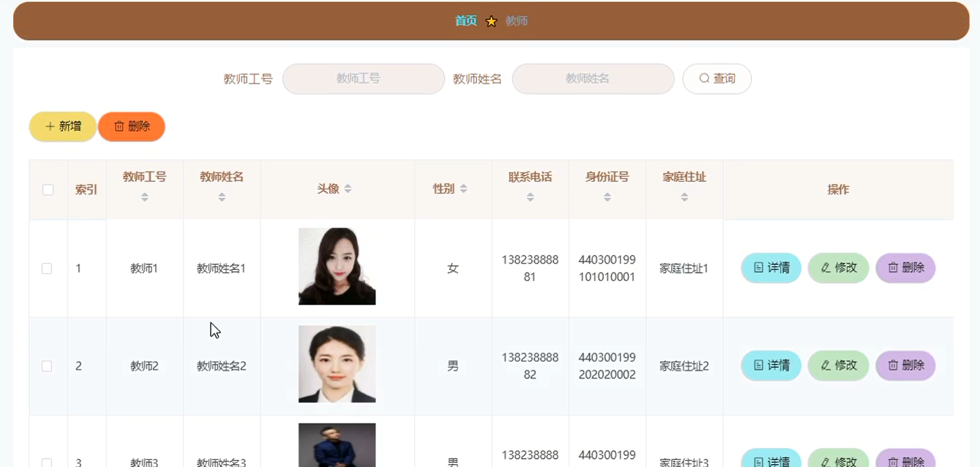Sort by 联系电话 column arrows

pyautogui.click(x=530, y=197)
